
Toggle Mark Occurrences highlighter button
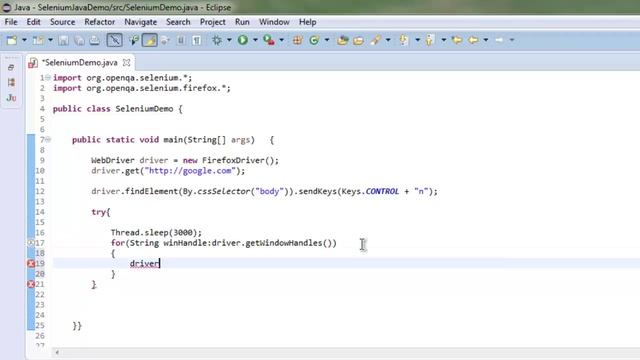coord(150,40)
